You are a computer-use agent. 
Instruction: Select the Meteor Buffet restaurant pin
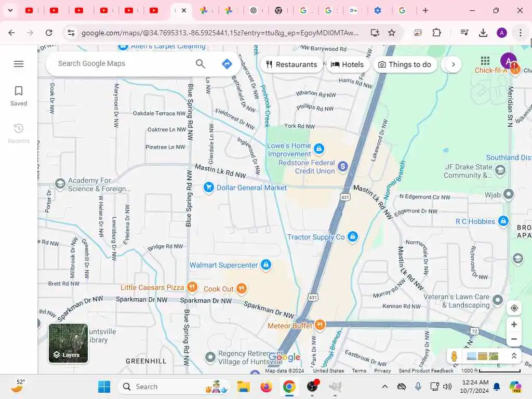coord(320,325)
